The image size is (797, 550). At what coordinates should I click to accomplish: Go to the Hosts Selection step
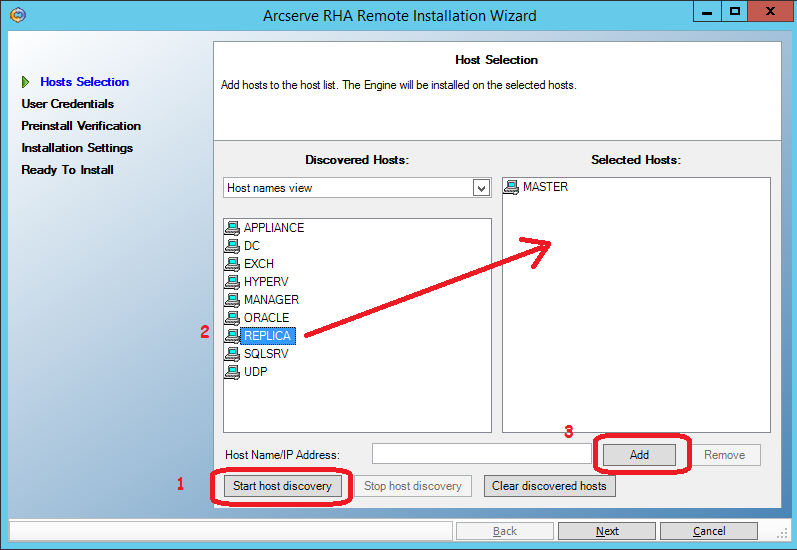click(x=84, y=82)
